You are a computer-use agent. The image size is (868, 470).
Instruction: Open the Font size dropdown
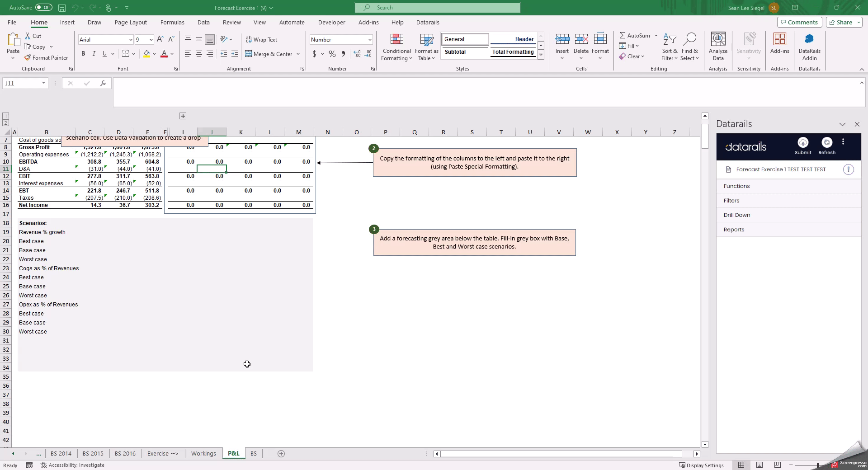(151, 40)
